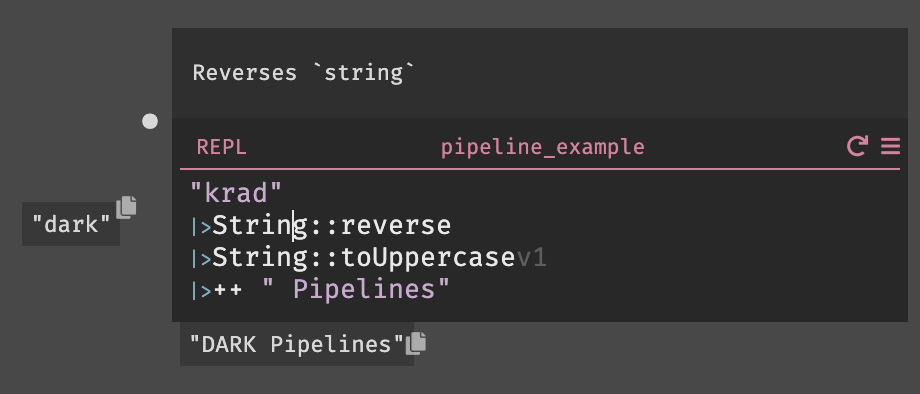Viewport: 920px width, 394px height.
Task: Click the pipe arrow before String::toUppercase
Action: tap(201, 259)
